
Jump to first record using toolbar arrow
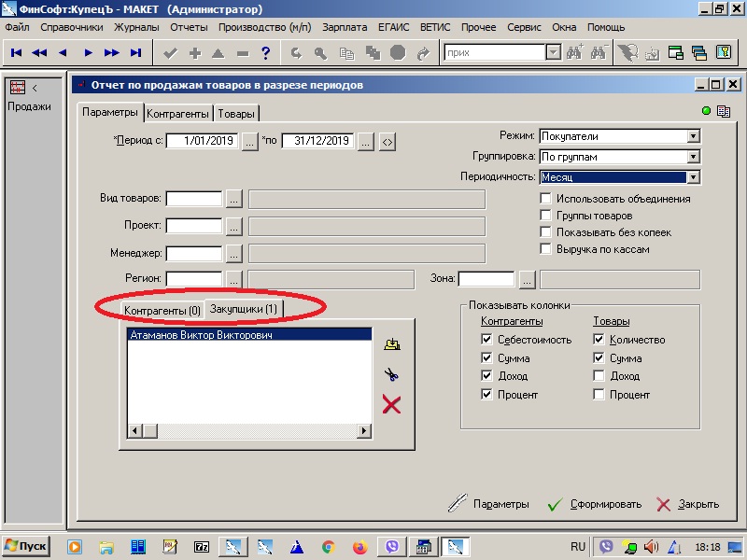click(x=17, y=53)
